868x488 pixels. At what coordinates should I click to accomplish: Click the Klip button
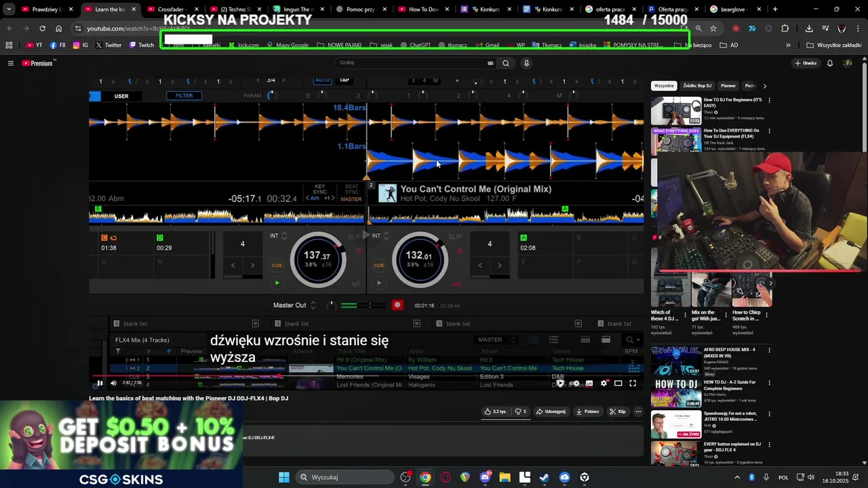click(618, 411)
